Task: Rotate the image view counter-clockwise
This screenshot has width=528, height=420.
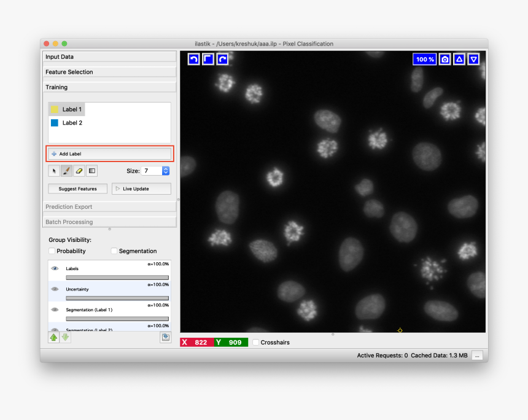Action: (x=193, y=60)
